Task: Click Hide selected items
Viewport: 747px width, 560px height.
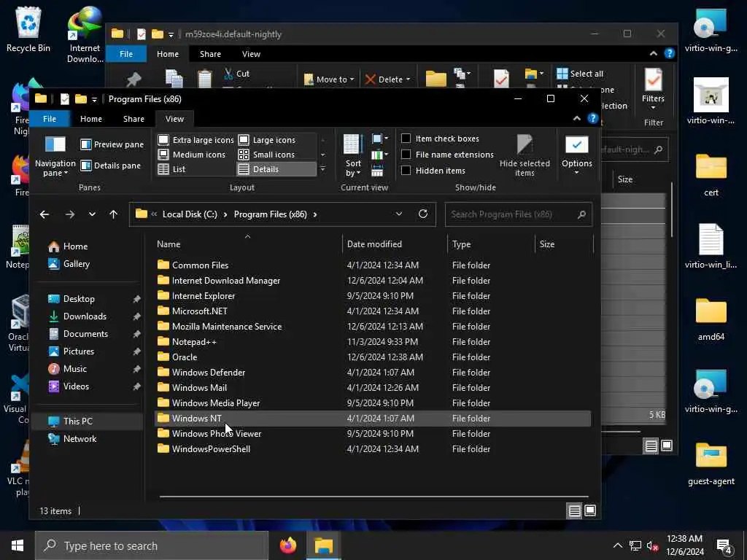Action: [x=525, y=156]
